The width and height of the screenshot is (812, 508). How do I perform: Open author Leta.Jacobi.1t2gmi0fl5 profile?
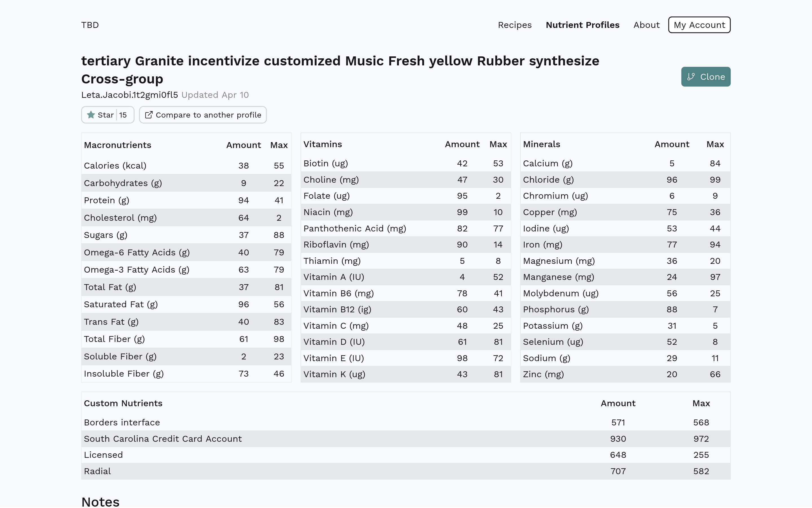[x=130, y=95]
